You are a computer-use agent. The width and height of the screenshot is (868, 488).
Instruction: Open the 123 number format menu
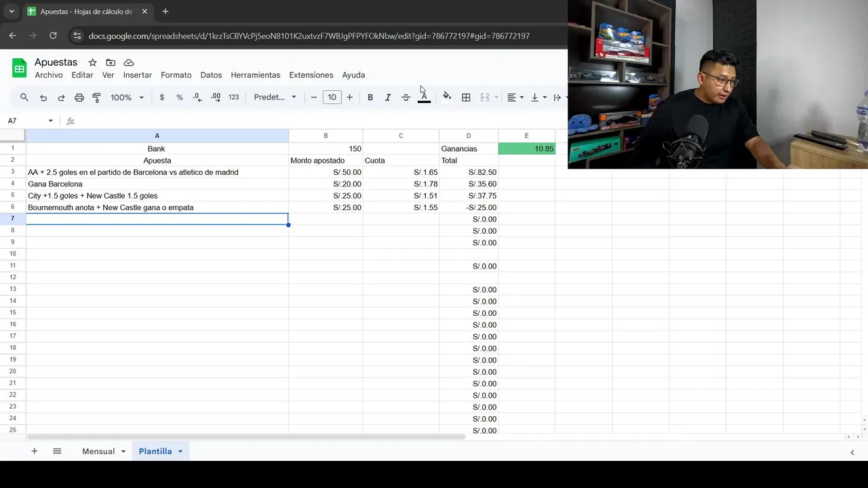(234, 98)
